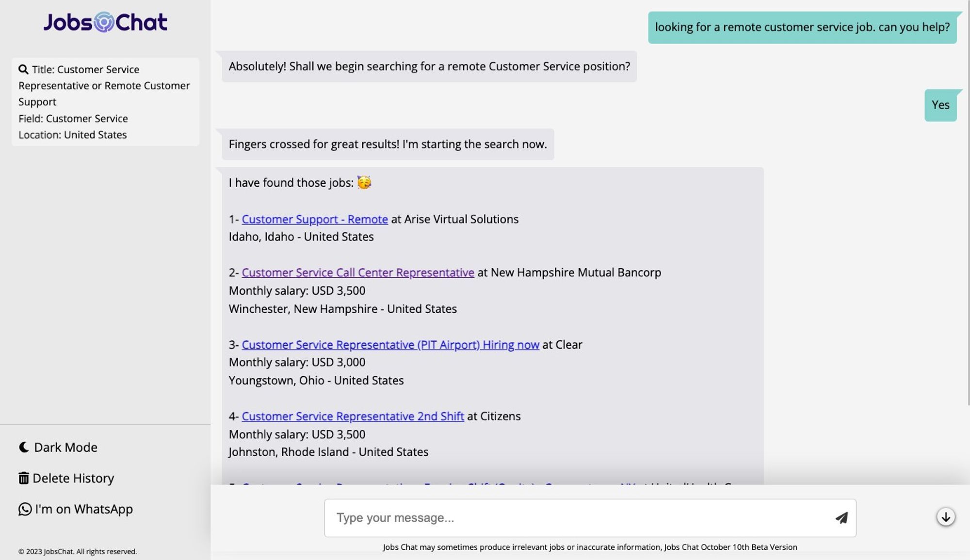
Task: Click 'looking for a remote customer service job' message
Action: 802,27
